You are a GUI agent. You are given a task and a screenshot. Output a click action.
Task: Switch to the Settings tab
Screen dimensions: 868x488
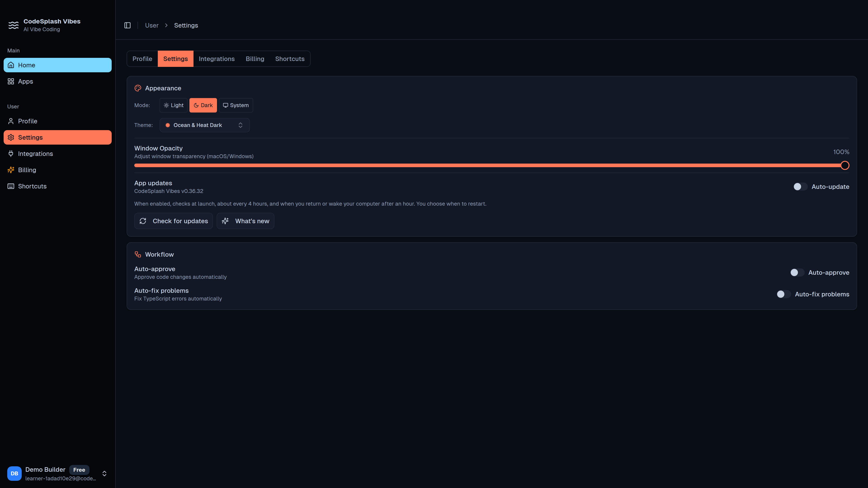pyautogui.click(x=176, y=59)
